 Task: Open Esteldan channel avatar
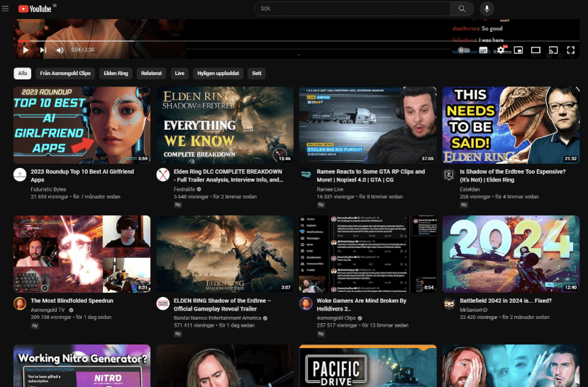pos(449,175)
